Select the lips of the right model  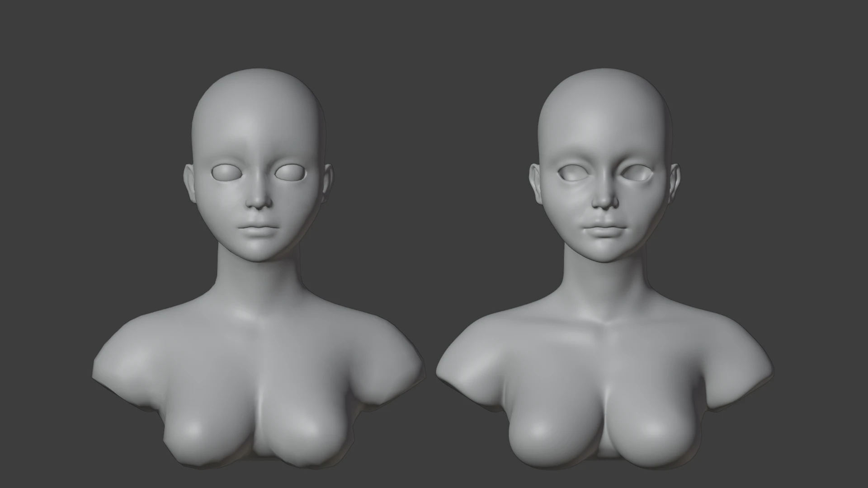(604, 230)
